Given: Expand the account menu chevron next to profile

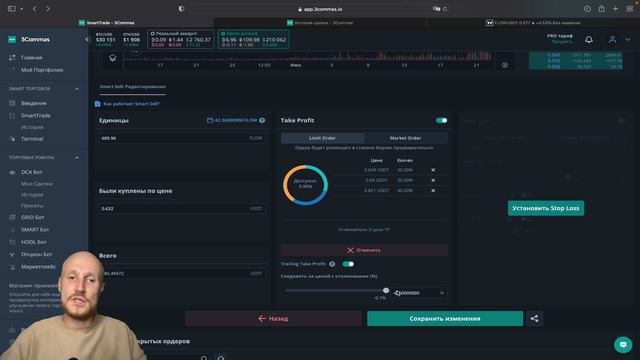Looking at the screenshot, I should click(628, 40).
